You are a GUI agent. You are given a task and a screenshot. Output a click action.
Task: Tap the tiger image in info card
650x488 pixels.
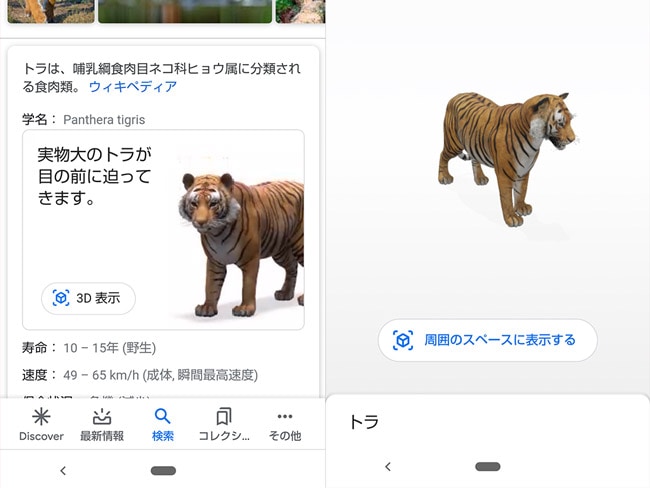[x=240, y=245]
